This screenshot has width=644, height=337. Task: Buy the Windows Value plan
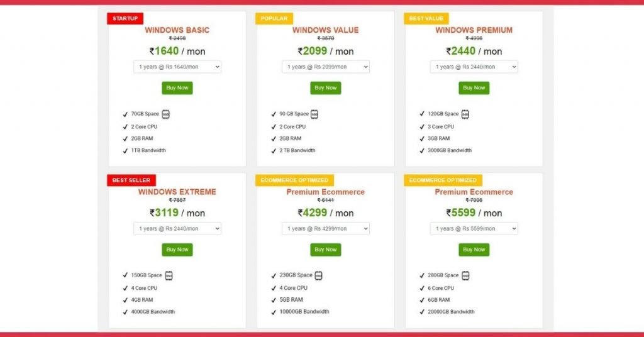[x=326, y=88]
